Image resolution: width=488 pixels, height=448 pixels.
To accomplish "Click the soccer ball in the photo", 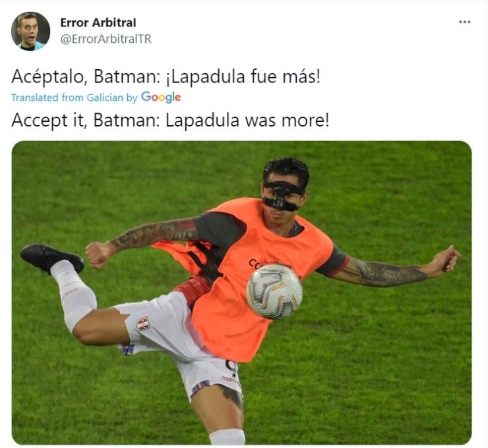I will pos(274,292).
